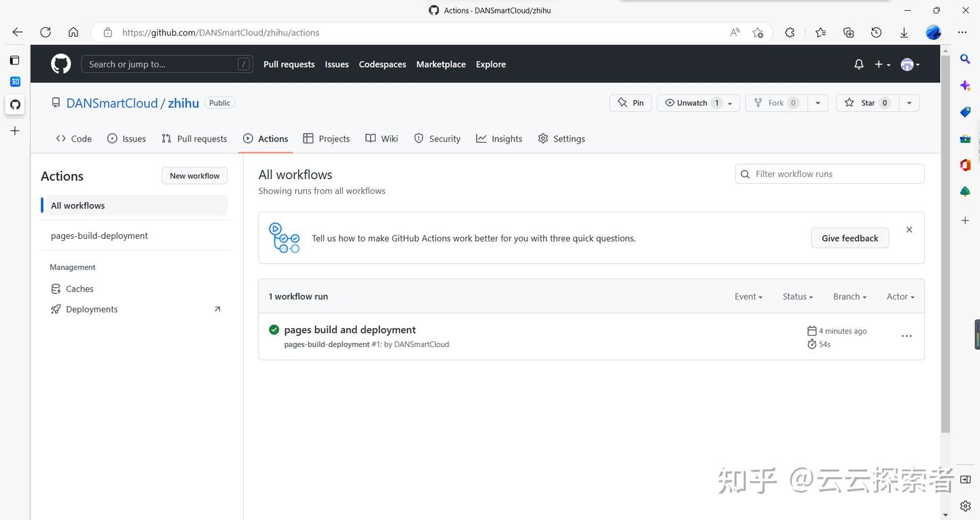Toggle the Star on this repository
The height and width of the screenshot is (520, 980).
coord(866,103)
